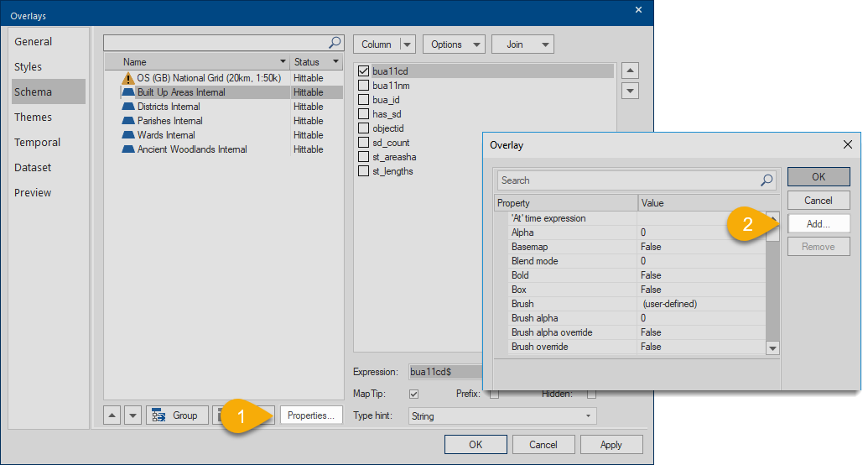Viewport: 868px width, 465px height.
Task: Open the Type hint combo box
Action: pos(502,415)
